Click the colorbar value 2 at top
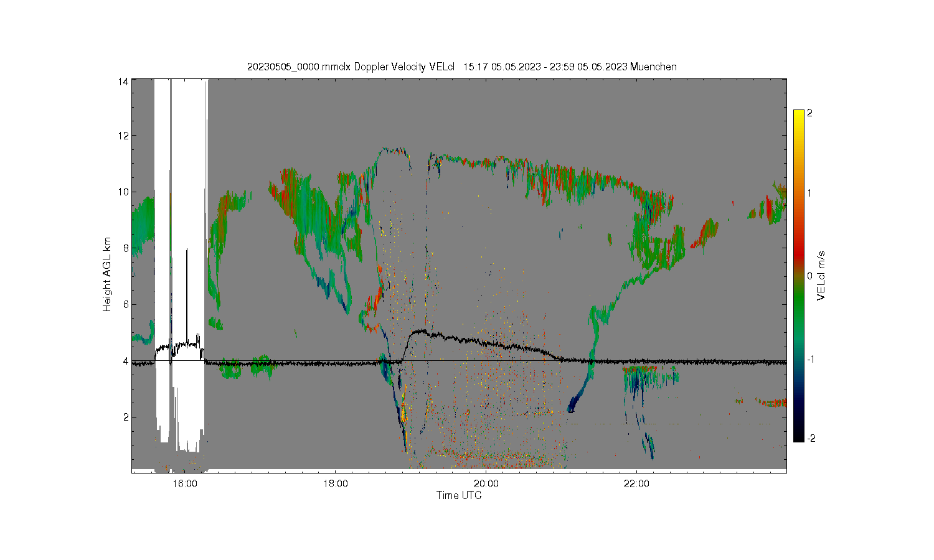 (810, 113)
